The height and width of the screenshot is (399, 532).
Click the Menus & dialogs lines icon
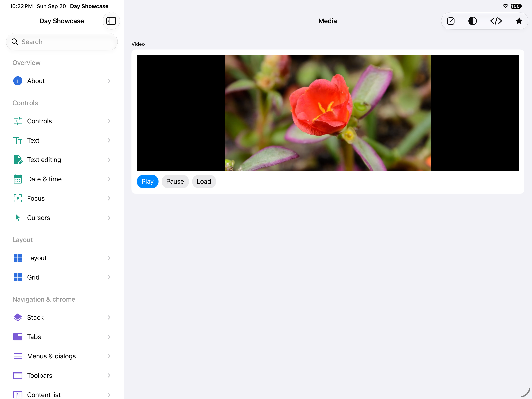18,356
